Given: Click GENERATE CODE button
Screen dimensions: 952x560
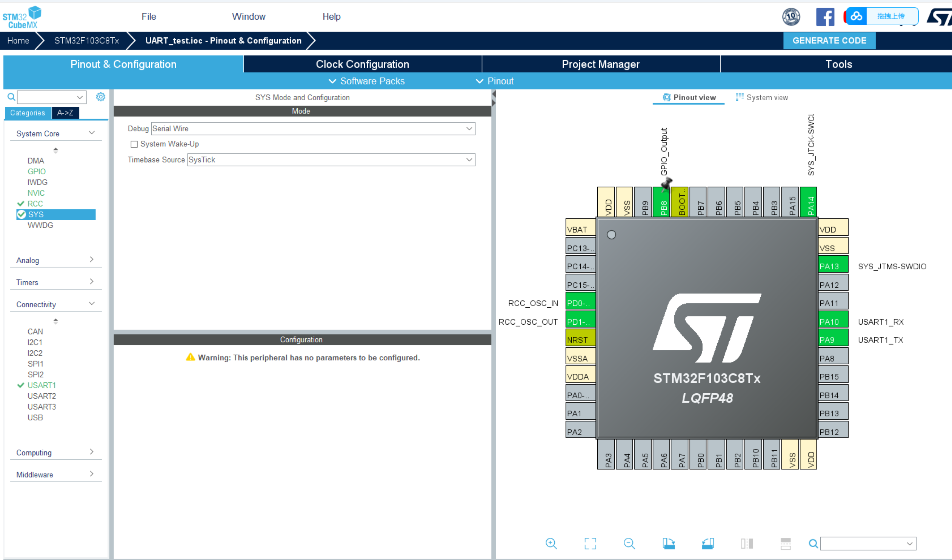Looking at the screenshot, I should 829,40.
